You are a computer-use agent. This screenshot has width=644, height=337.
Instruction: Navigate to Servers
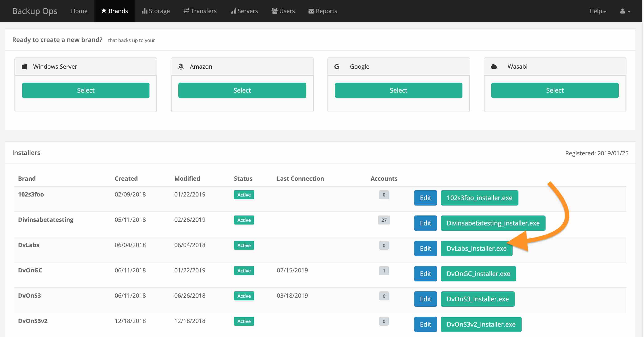[x=244, y=11]
